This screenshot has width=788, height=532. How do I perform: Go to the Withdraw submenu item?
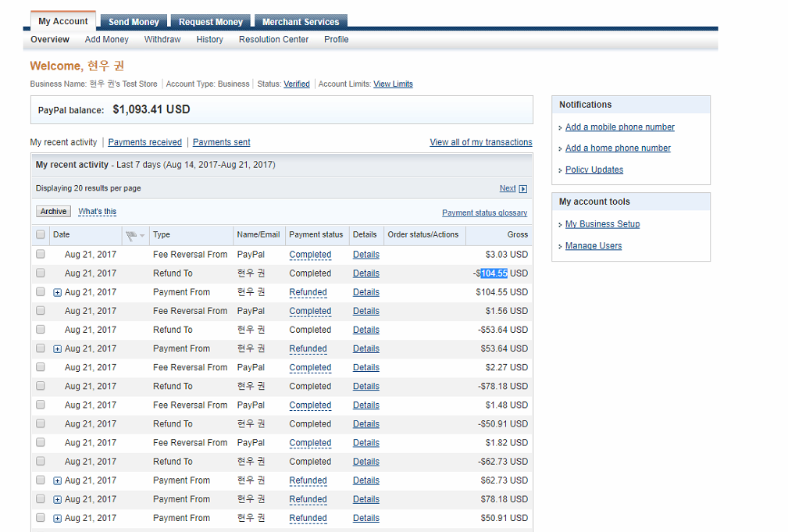162,40
